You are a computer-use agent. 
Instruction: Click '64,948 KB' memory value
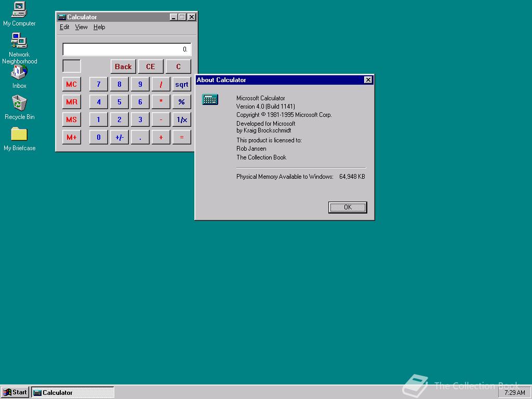pos(352,177)
